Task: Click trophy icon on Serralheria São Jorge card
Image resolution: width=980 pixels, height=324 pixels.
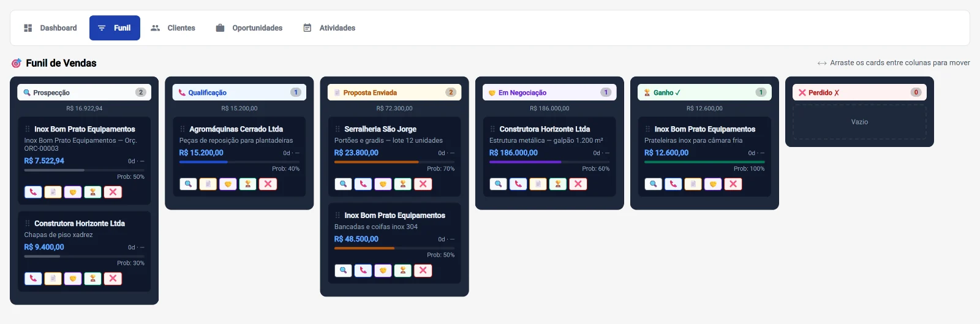Action: tap(402, 184)
